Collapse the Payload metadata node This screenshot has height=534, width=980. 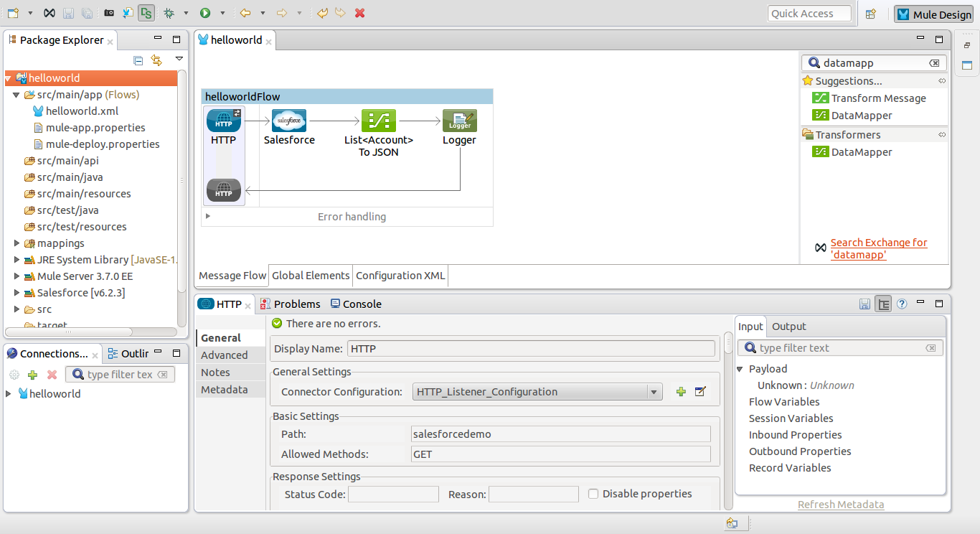point(740,369)
